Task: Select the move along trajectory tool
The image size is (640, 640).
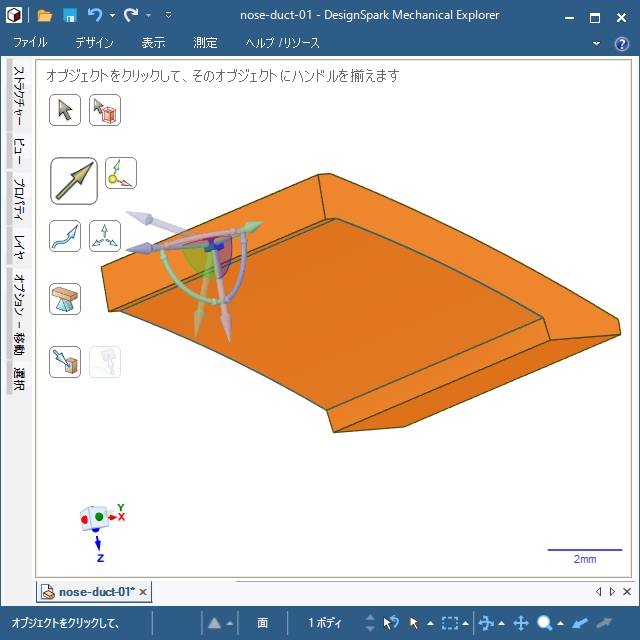Action: pos(65,236)
